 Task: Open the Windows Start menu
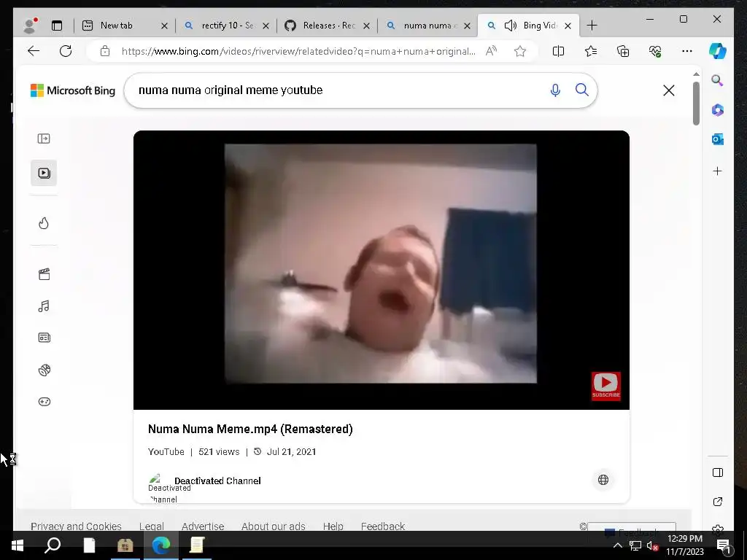[x=18, y=545]
